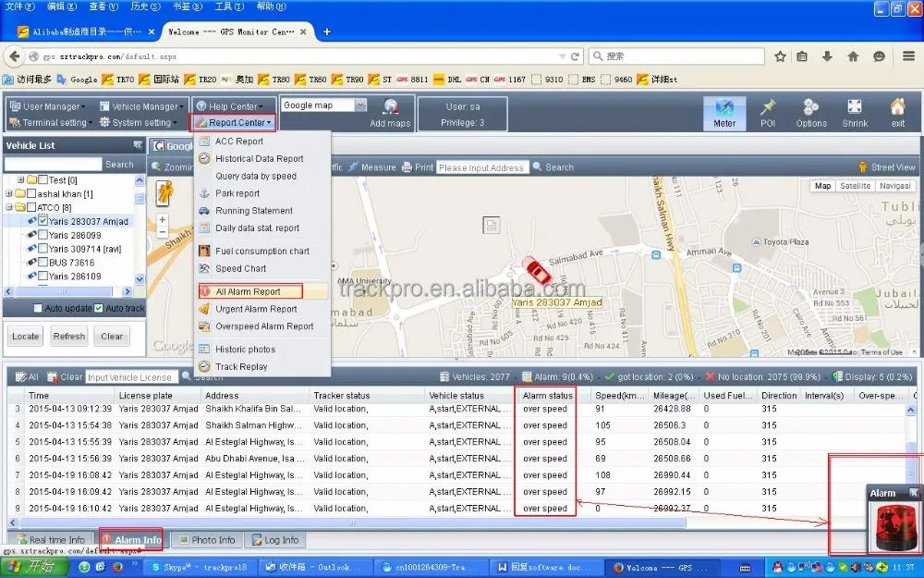
Task: Open the Help Center dropdown menu
Action: [x=230, y=105]
